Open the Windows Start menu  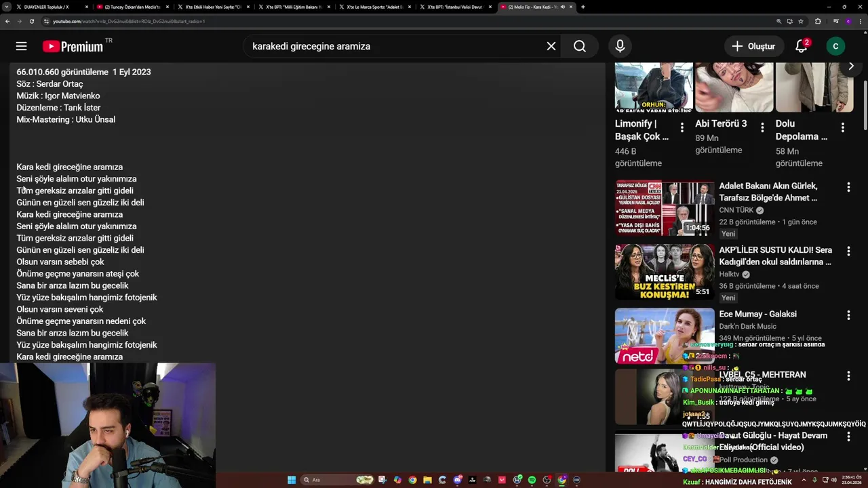click(292, 480)
